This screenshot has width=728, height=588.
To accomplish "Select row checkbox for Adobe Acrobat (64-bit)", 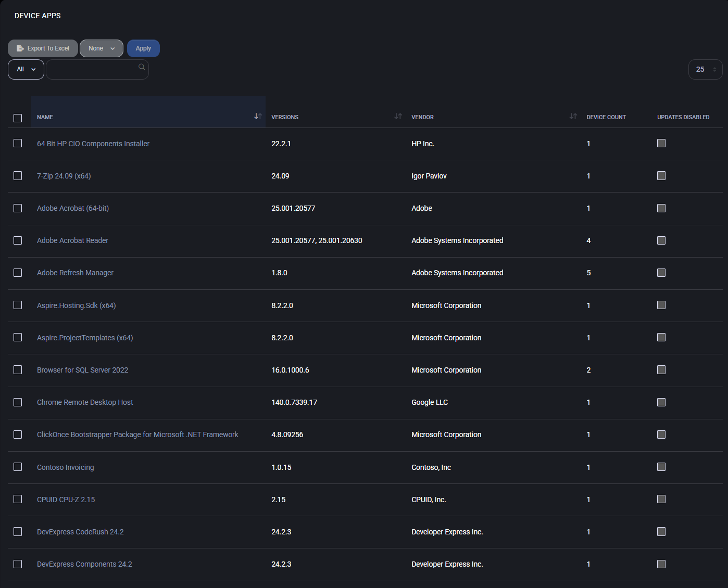I will (x=18, y=208).
